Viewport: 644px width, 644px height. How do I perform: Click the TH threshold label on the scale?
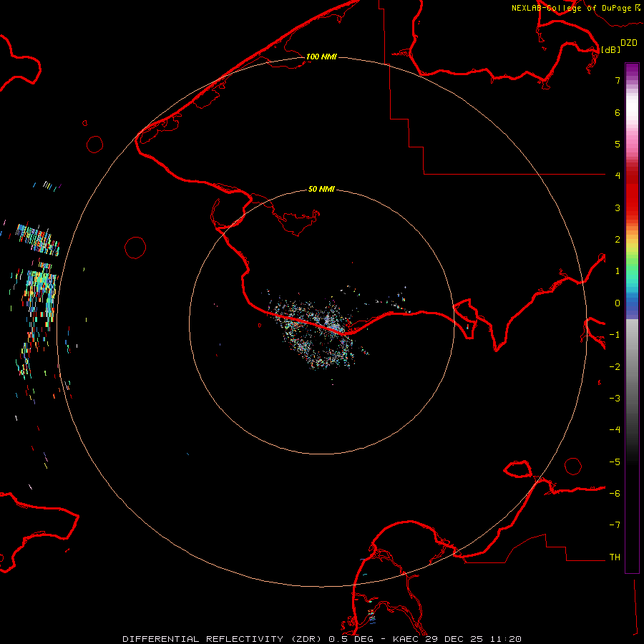point(615,557)
